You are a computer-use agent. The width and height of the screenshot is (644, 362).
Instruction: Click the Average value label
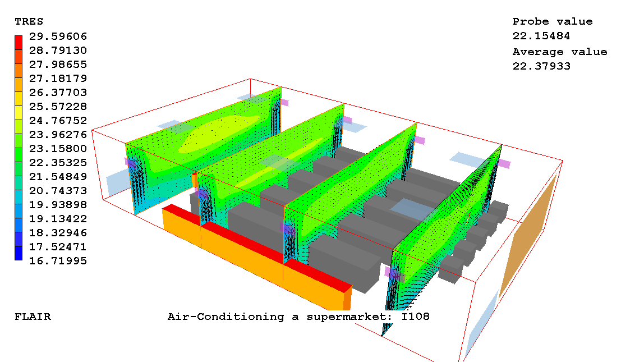coord(559,52)
